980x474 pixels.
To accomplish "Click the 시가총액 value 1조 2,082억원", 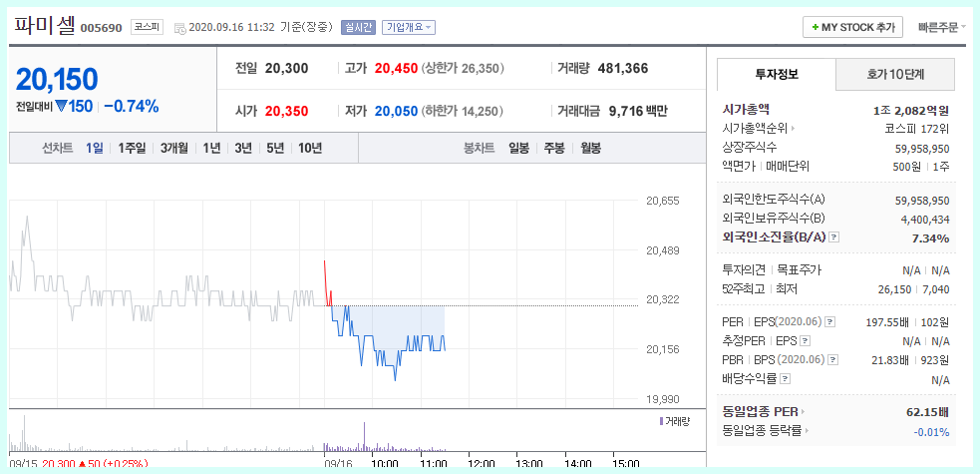I will (x=911, y=111).
